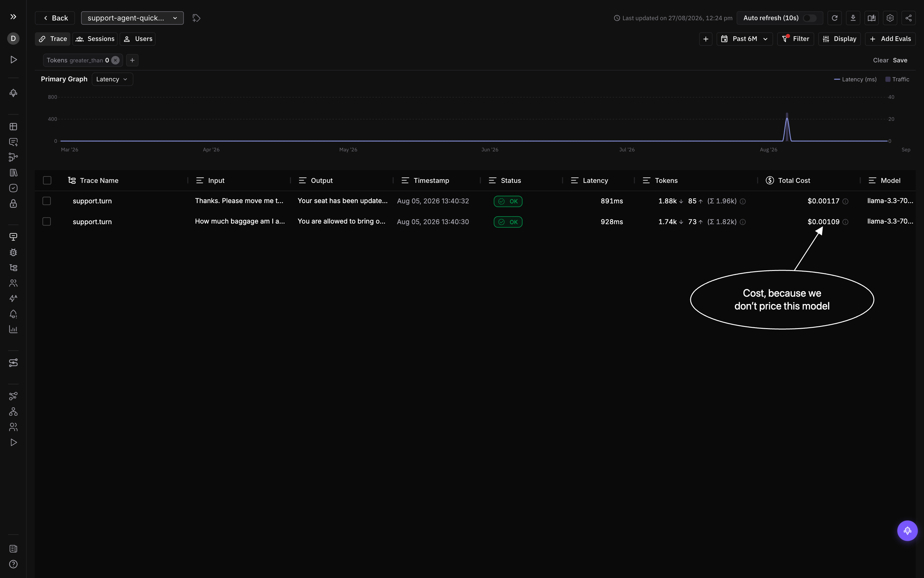This screenshot has height=578, width=924.
Task: Open the docs newspaper icon in sidebar
Action: pyautogui.click(x=13, y=549)
